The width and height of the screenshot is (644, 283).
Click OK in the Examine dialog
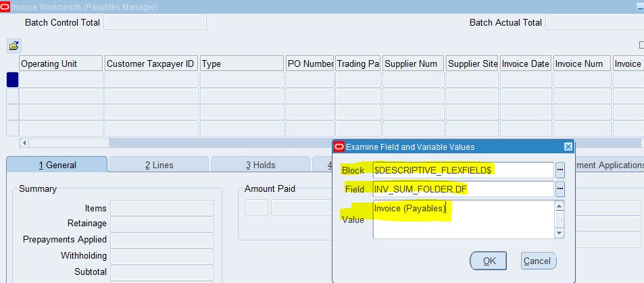489,261
